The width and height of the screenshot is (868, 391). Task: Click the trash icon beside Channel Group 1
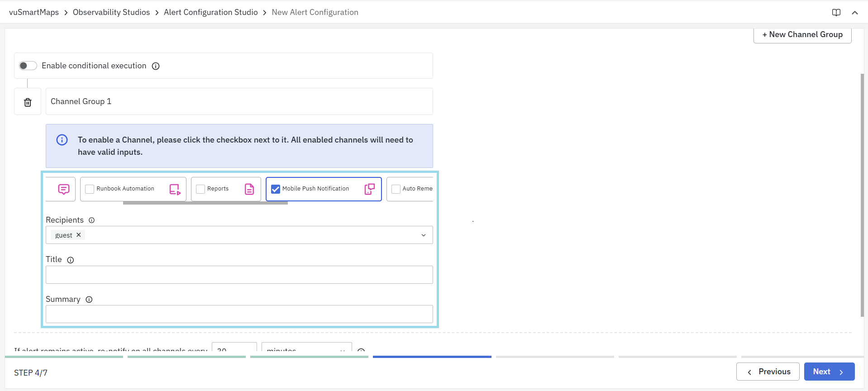(28, 102)
